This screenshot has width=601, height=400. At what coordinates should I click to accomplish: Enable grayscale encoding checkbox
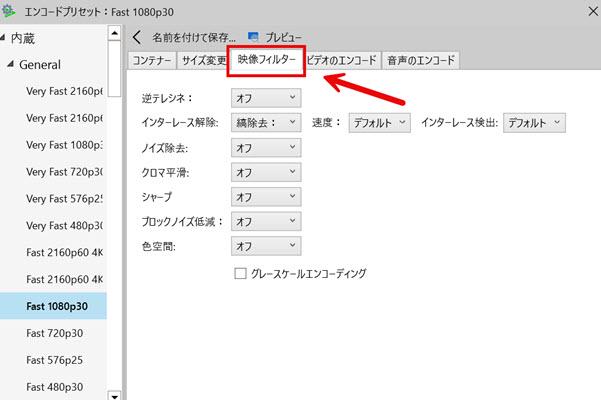(240, 273)
